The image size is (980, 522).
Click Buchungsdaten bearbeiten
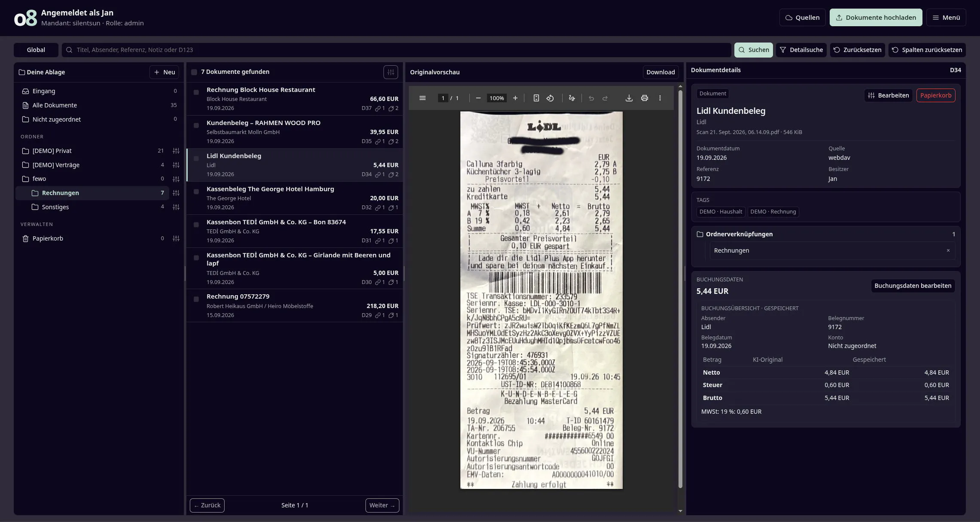point(913,286)
